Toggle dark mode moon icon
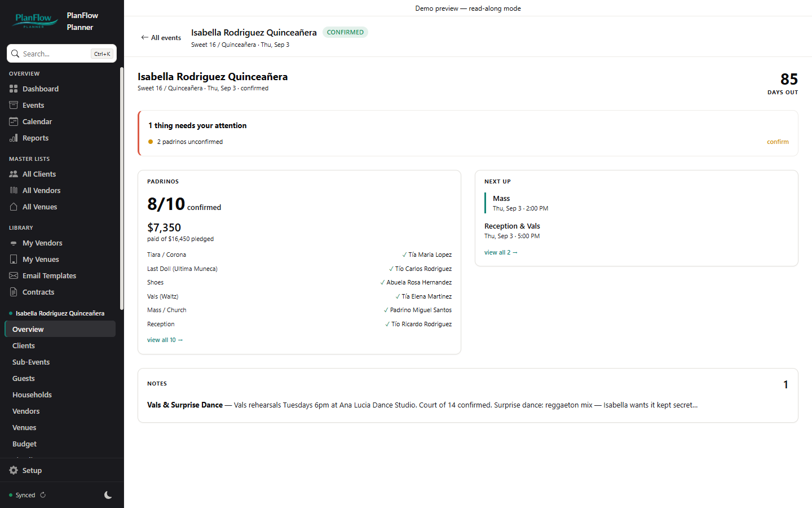Viewport: 812px width, 508px height. (108, 495)
